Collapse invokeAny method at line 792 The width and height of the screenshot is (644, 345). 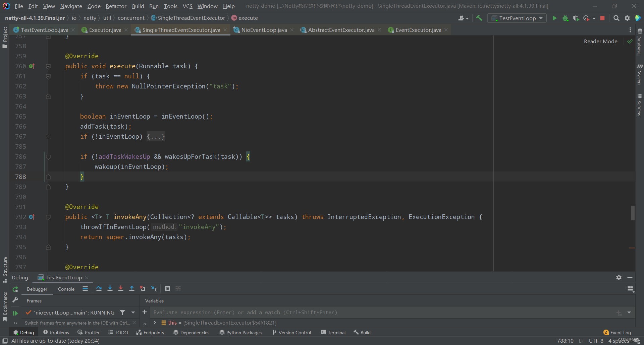point(48,217)
